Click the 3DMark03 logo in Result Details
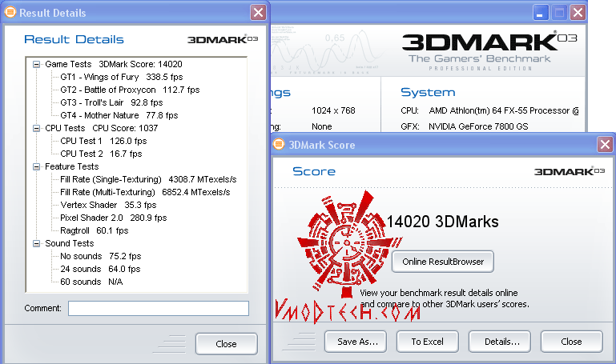The width and height of the screenshot is (616, 364). pos(223,39)
